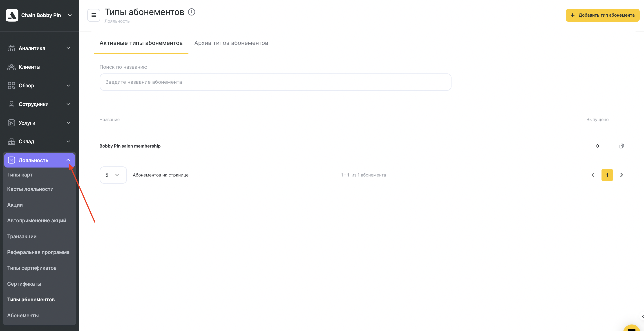Open Транзакции submenu item
The image size is (644, 331).
(22, 236)
